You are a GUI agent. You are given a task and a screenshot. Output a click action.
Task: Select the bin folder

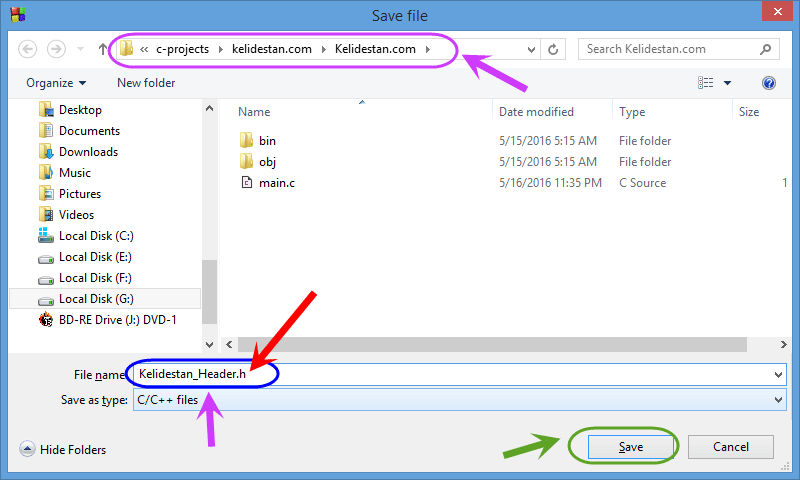coord(267,141)
